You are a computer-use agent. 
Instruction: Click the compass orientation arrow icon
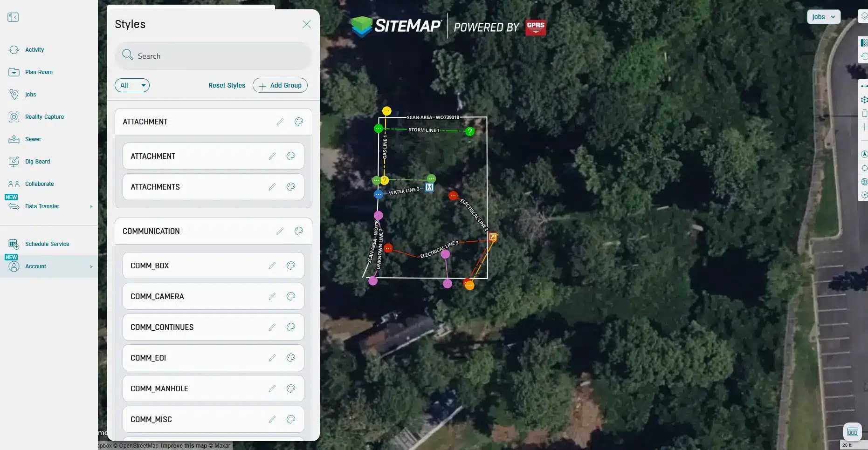[865, 154]
